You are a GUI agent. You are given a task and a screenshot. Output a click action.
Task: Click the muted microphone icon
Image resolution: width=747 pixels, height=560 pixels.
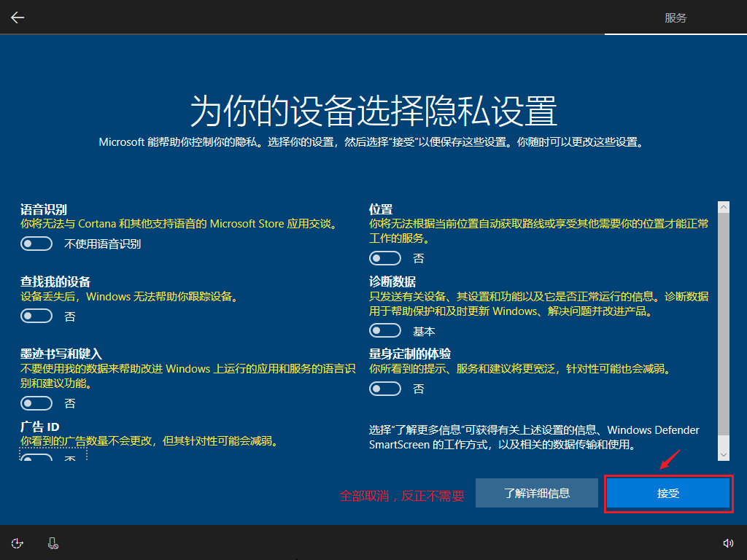point(53,543)
